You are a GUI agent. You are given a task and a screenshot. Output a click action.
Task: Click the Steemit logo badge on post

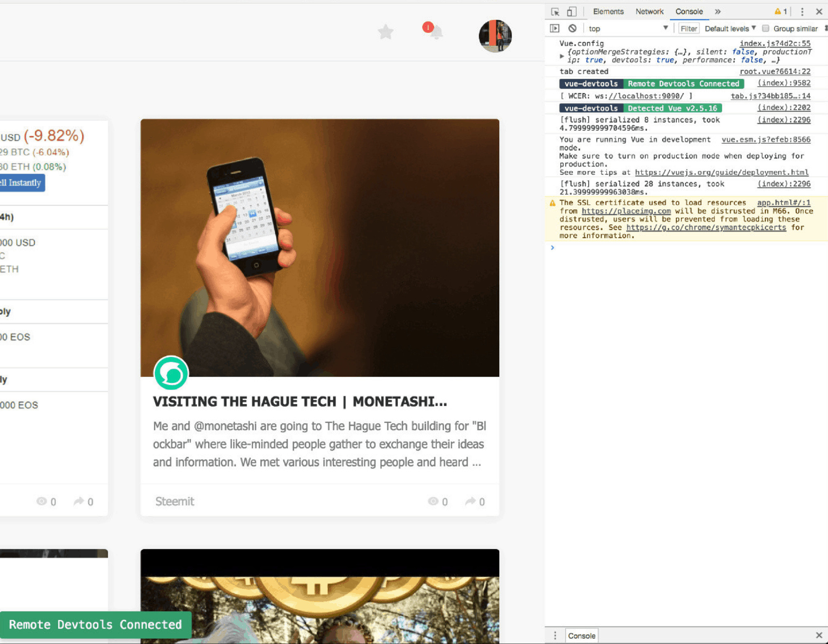171,374
